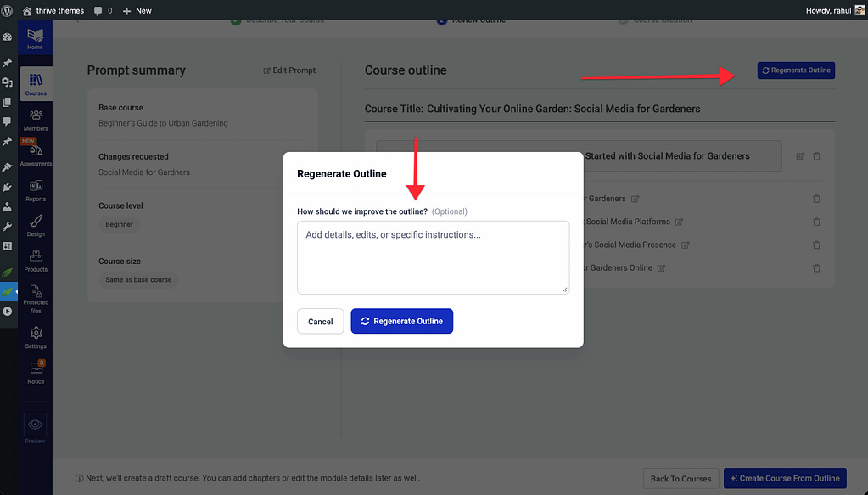Click Cancel in Regenerate Outline dialog
Image resolution: width=868 pixels, height=495 pixels.
[320, 322]
